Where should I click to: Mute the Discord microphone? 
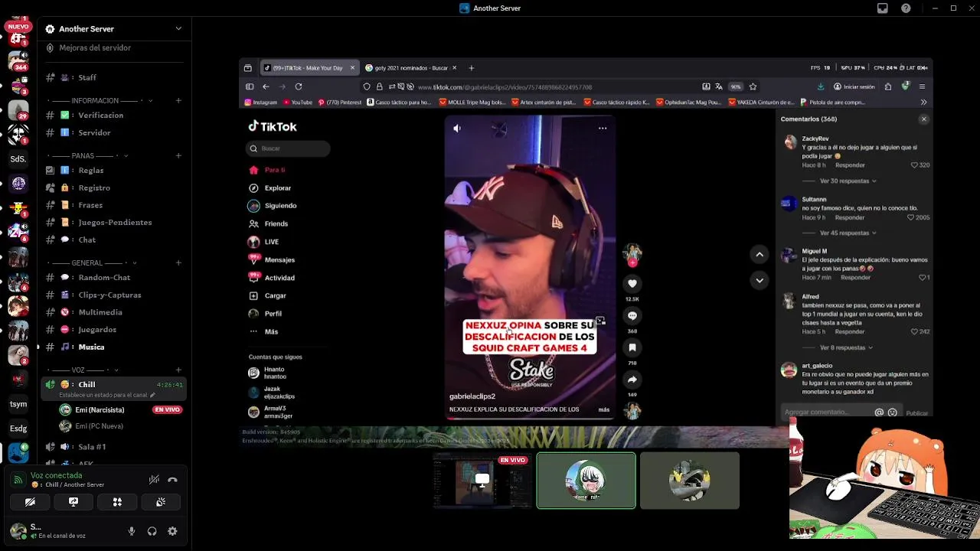(132, 531)
